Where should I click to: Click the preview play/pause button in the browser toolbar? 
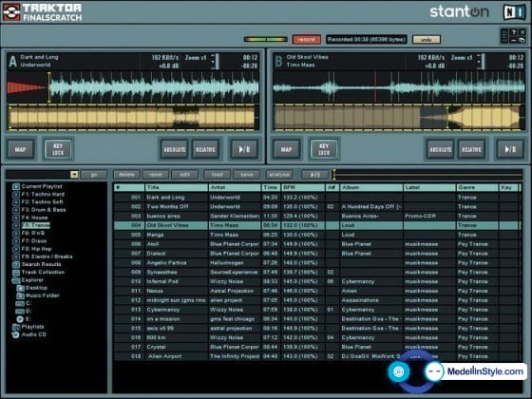tap(314, 175)
